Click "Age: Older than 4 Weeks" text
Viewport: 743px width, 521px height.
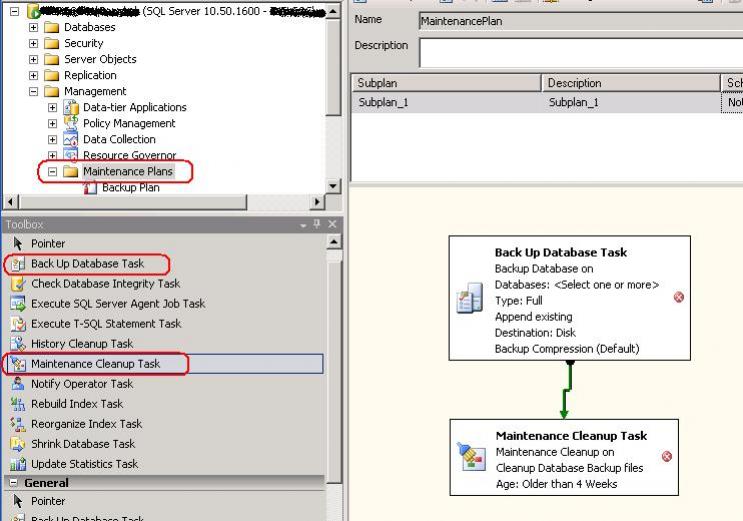click(556, 484)
